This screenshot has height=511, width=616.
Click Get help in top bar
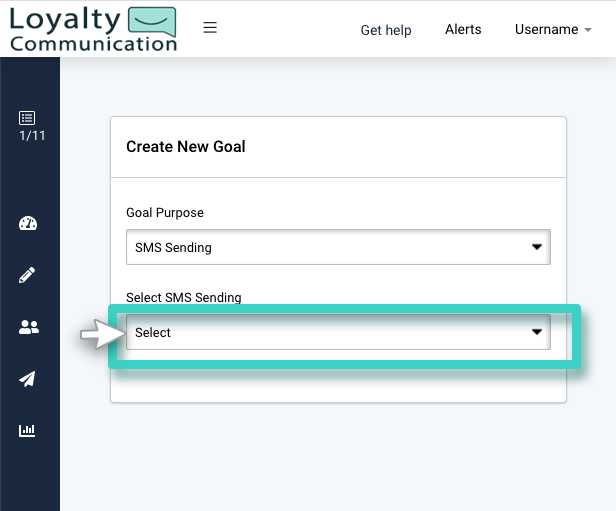[x=386, y=30]
